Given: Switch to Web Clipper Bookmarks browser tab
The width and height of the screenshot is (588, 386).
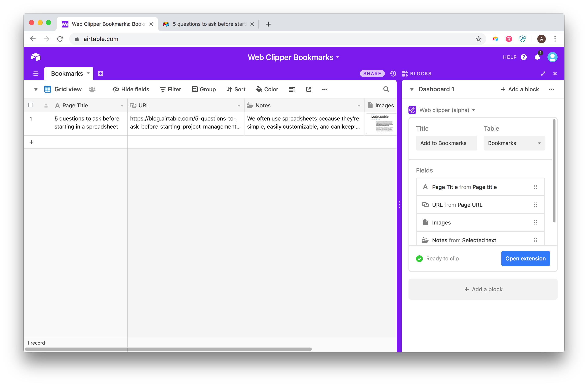Looking at the screenshot, I should (107, 24).
